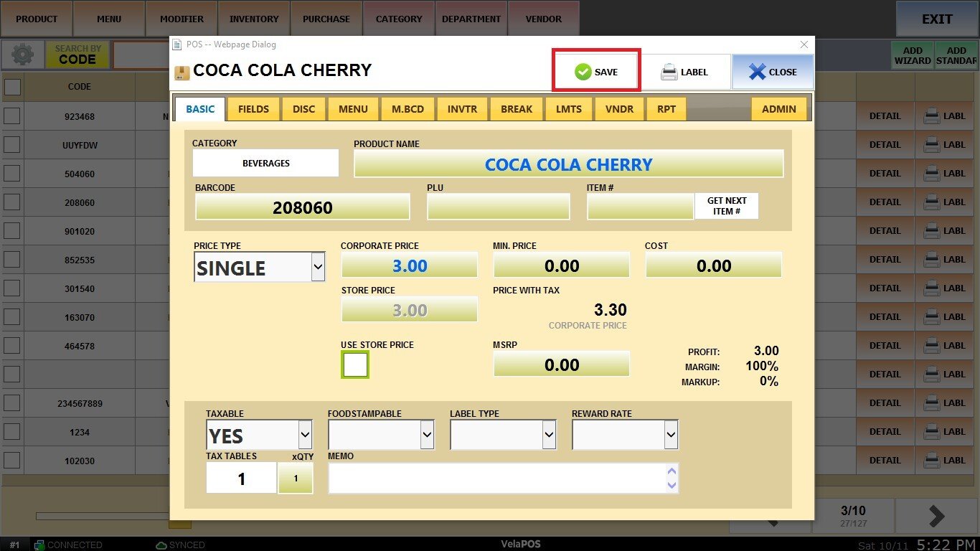Click the ADMIN button
The width and height of the screenshot is (980, 551).
click(x=778, y=109)
